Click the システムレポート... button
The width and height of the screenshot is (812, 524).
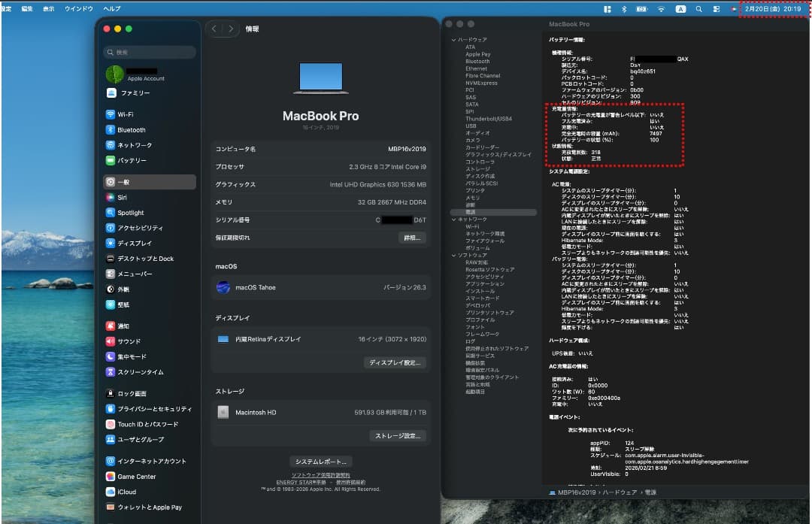(320, 462)
